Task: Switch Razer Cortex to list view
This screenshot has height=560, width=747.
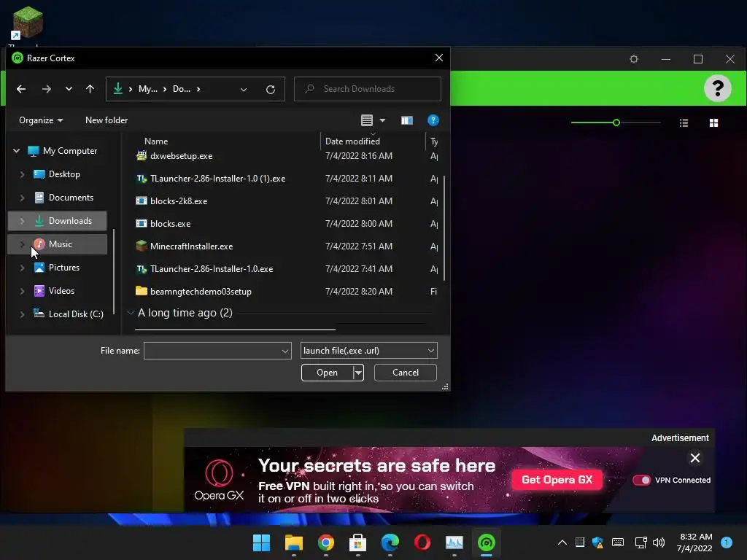Action: [684, 123]
